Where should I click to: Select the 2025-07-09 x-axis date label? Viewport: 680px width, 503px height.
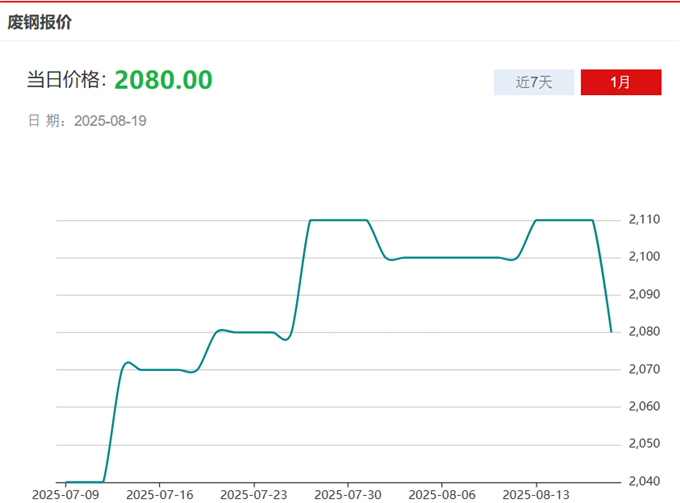pos(65,494)
